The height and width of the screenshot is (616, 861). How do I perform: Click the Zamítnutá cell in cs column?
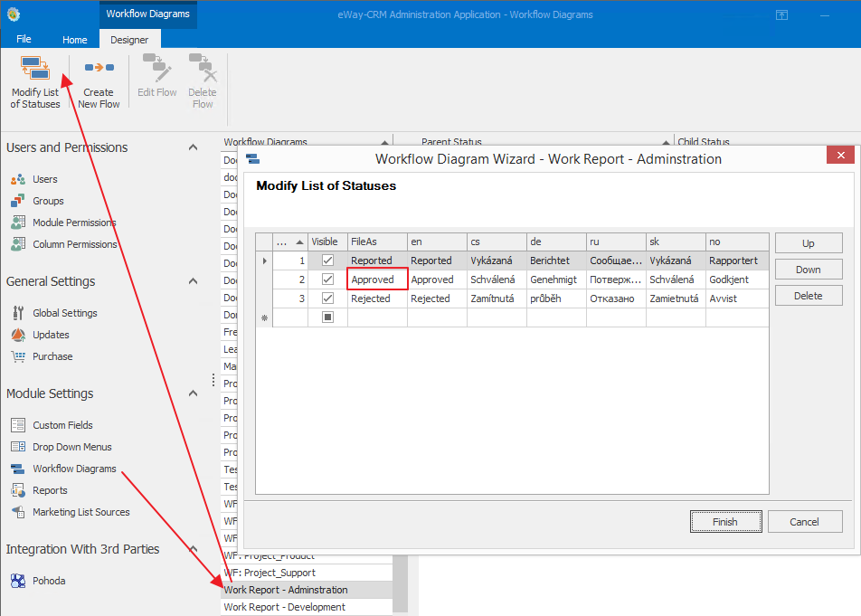click(497, 299)
